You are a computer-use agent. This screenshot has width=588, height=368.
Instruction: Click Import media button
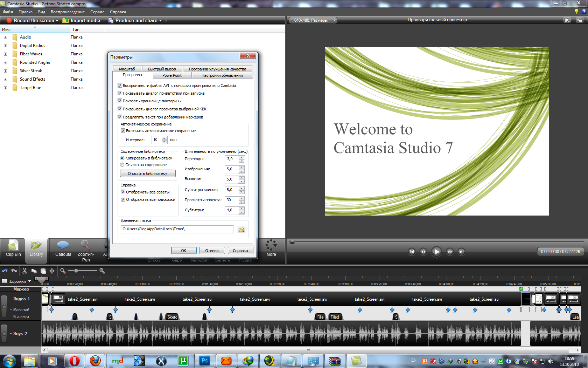81,21
